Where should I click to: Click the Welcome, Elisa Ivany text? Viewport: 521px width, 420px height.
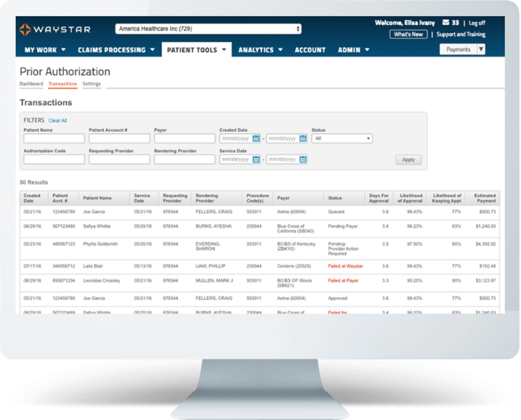point(404,22)
